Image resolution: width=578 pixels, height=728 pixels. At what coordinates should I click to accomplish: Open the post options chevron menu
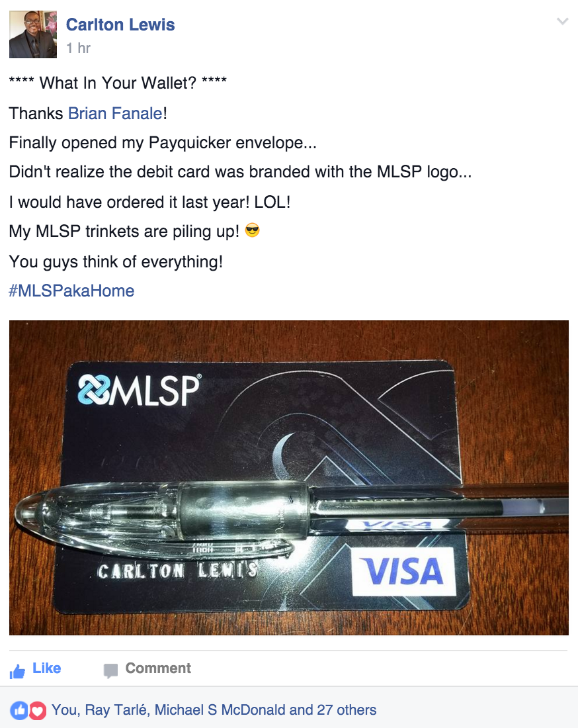tap(562, 21)
